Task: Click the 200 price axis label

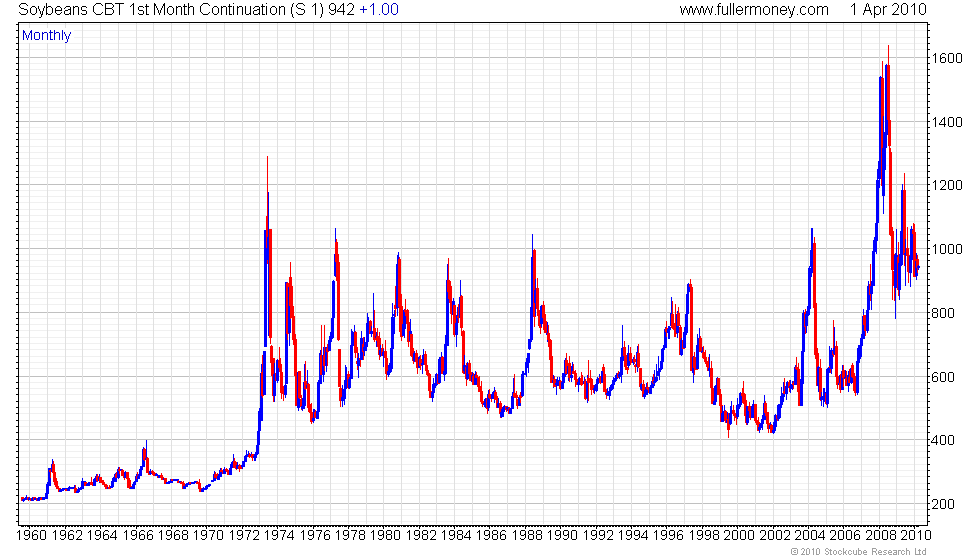Action: pyautogui.click(x=943, y=504)
